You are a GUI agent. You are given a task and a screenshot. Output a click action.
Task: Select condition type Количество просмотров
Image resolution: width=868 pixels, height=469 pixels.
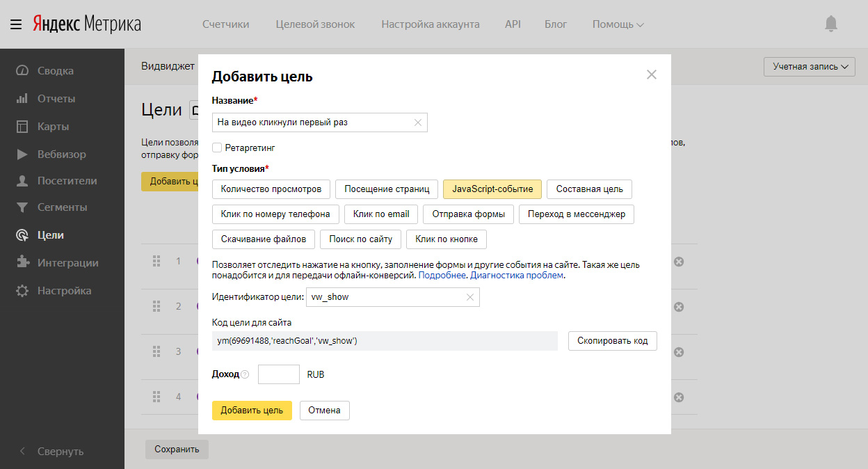(271, 189)
